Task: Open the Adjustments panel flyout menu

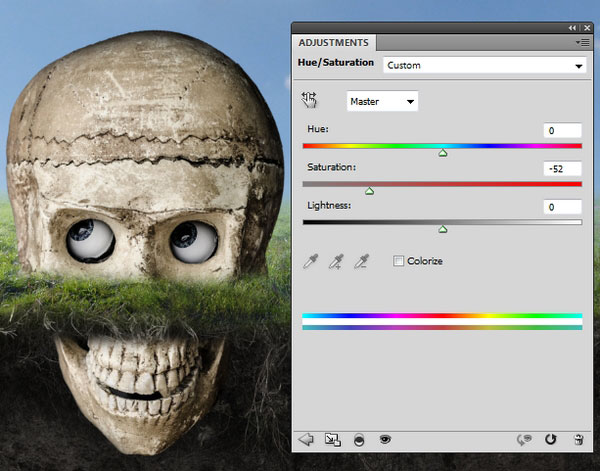Action: pos(583,42)
